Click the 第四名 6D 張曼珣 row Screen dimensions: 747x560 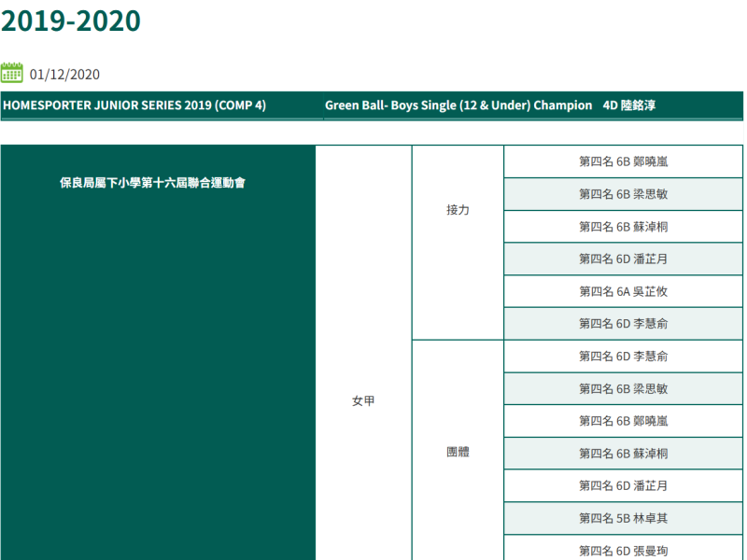pos(623,550)
